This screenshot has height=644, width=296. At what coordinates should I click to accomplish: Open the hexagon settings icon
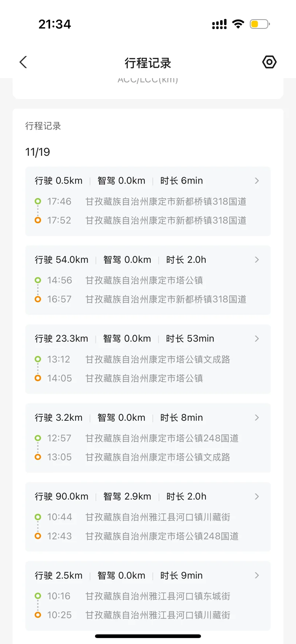tap(269, 62)
